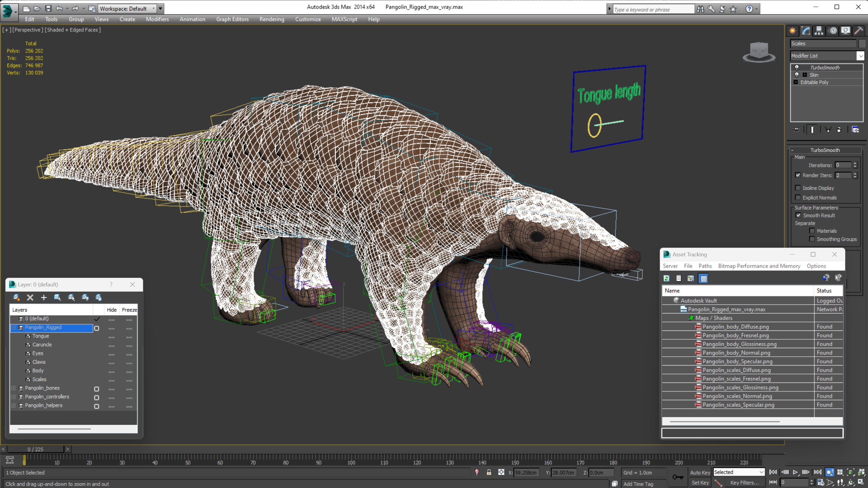Open the Modifier List dropdown
868x488 pixels.
[x=860, y=56]
